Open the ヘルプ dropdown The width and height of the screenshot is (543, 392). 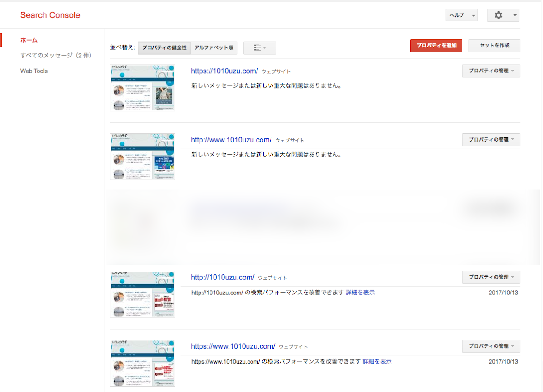462,15
